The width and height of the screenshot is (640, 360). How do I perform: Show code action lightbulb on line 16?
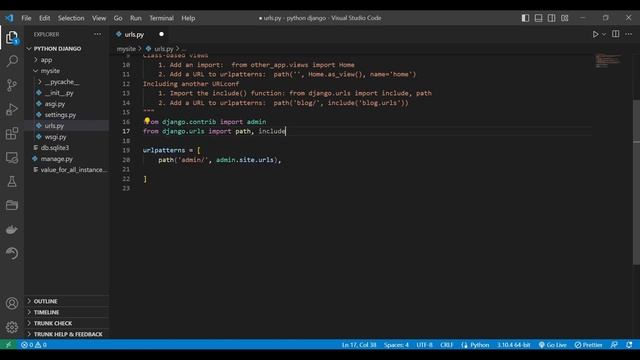[147, 121]
